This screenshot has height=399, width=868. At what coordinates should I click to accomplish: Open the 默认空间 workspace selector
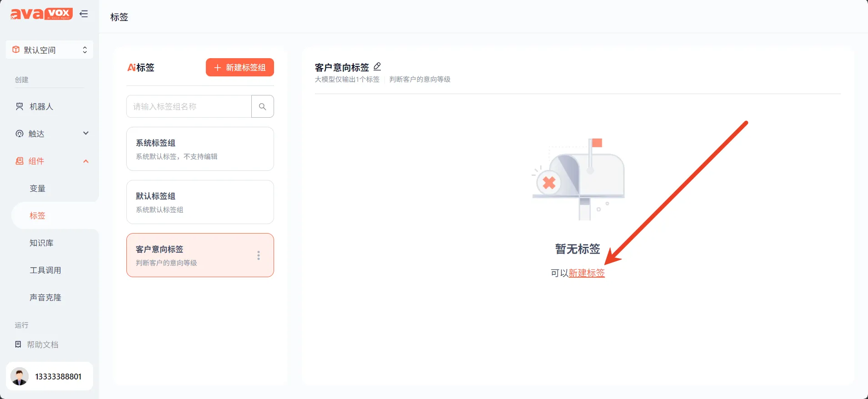click(x=50, y=50)
